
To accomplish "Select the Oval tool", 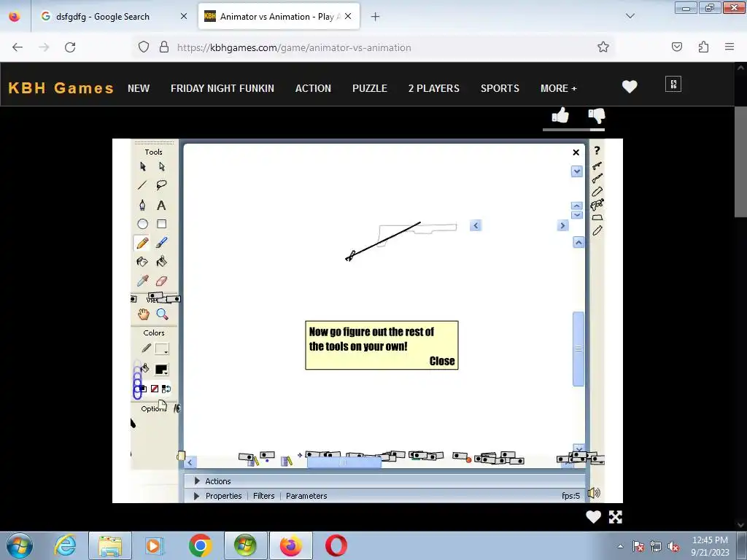I will 142,224.
